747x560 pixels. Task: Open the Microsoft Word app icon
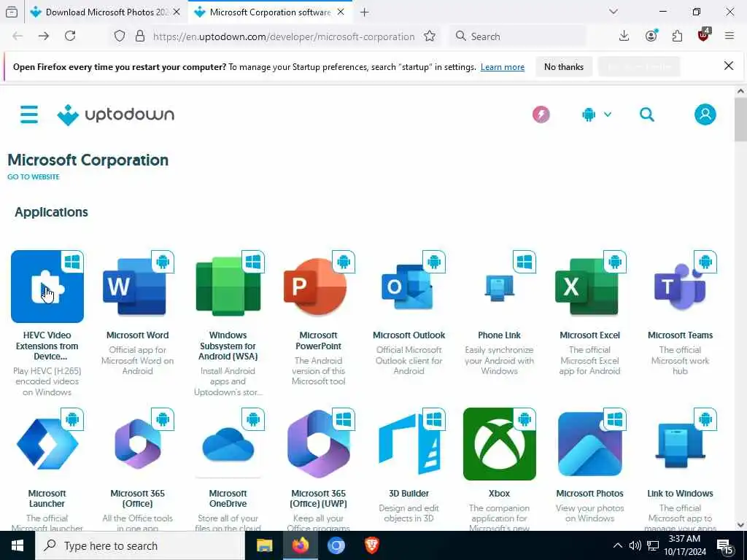pos(138,287)
